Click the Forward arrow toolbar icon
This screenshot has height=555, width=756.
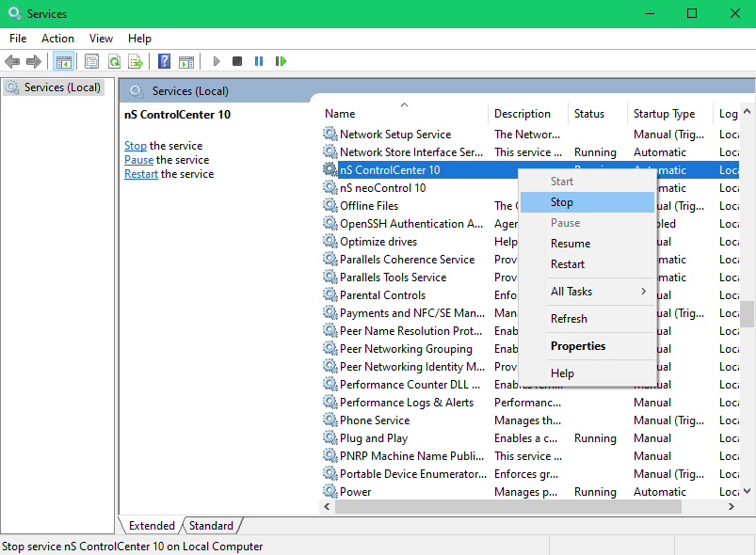34,61
